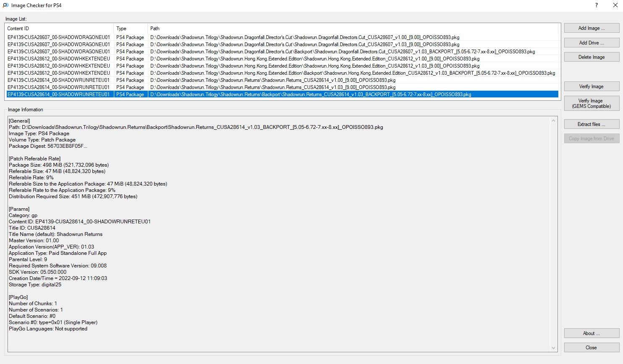The width and height of the screenshot is (623, 364).
Task: Sort list by Content ID column header
Action: (59, 29)
